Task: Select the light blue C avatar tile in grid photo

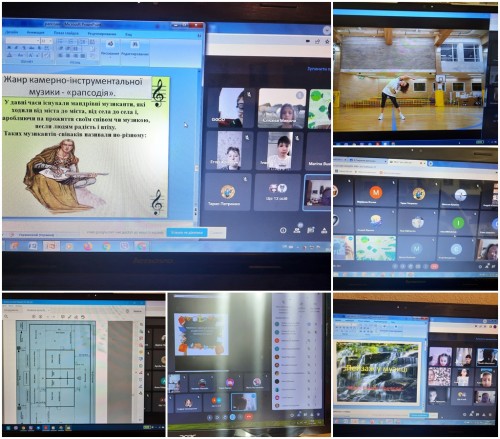Action: tap(456, 249)
